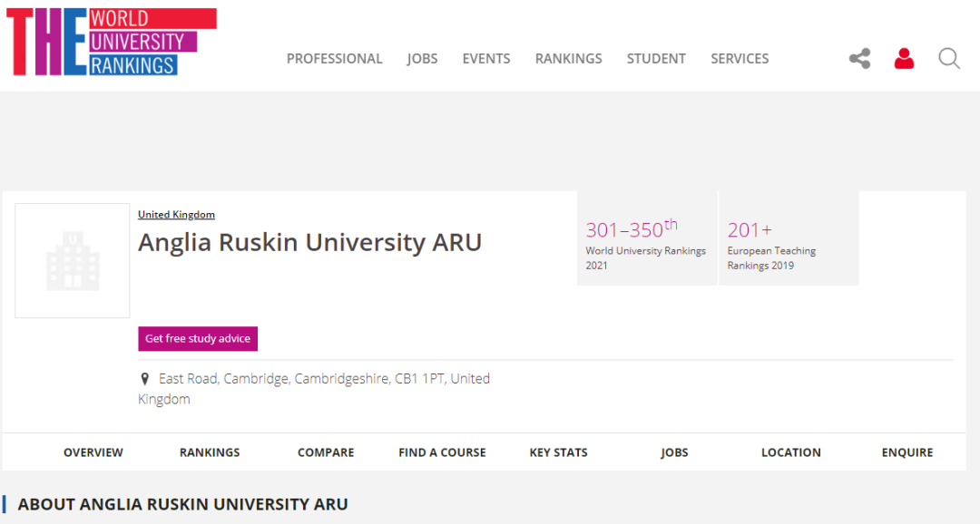Click the About Anglia Ruskin University ARU heading
980x524 pixels.
[x=182, y=504]
